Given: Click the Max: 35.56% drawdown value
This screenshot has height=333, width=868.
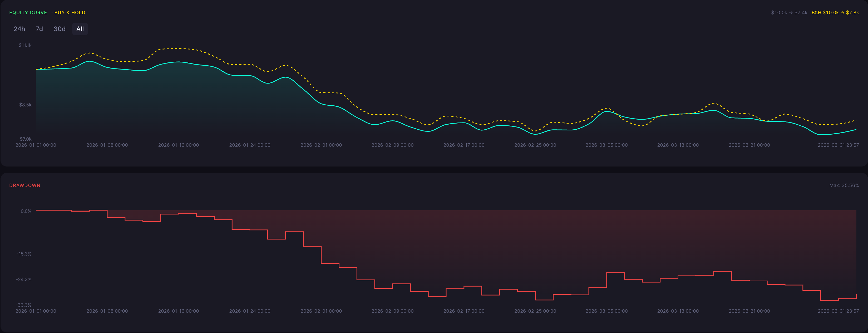Looking at the screenshot, I should point(844,185).
